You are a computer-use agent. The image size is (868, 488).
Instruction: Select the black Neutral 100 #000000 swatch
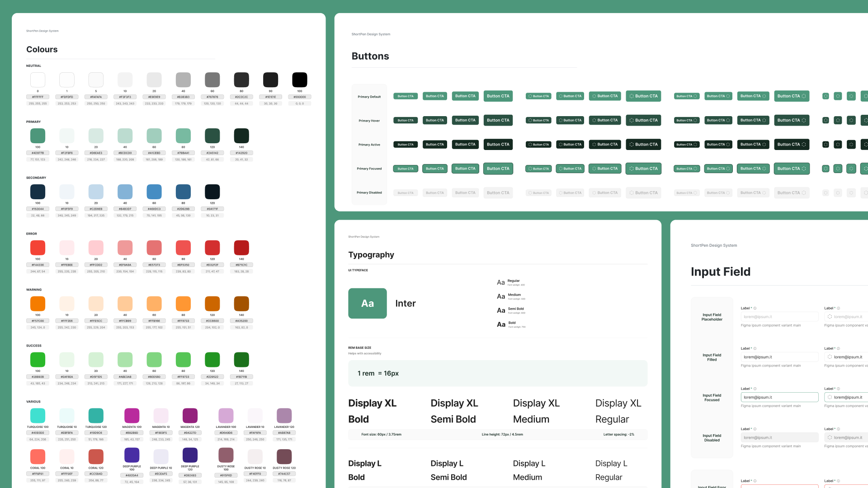click(x=299, y=80)
